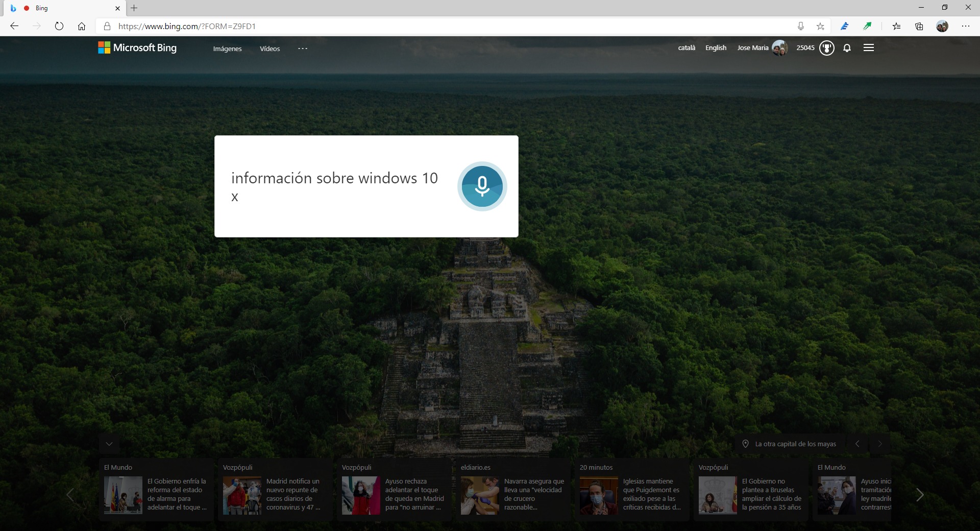
Task: Open thumbnail of the Ayuso toque de queda article
Action: click(361, 495)
